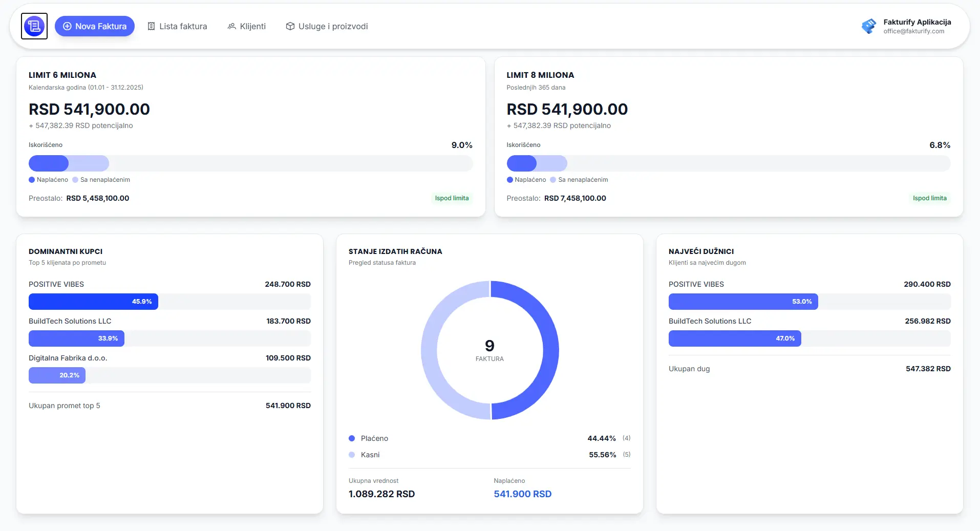Viewport: 980px width, 531px height.
Task: Click the Plaćeno legend dot in chart
Action: coord(351,438)
